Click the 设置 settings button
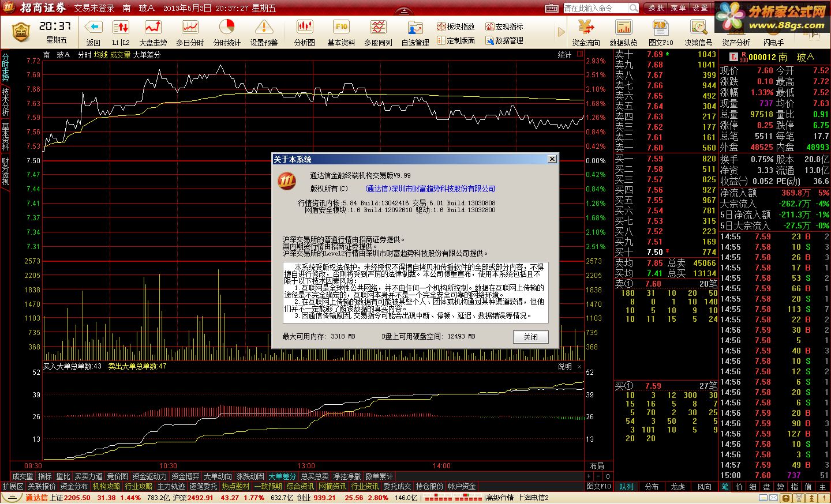The height and width of the screenshot is (504, 831). 700,8
